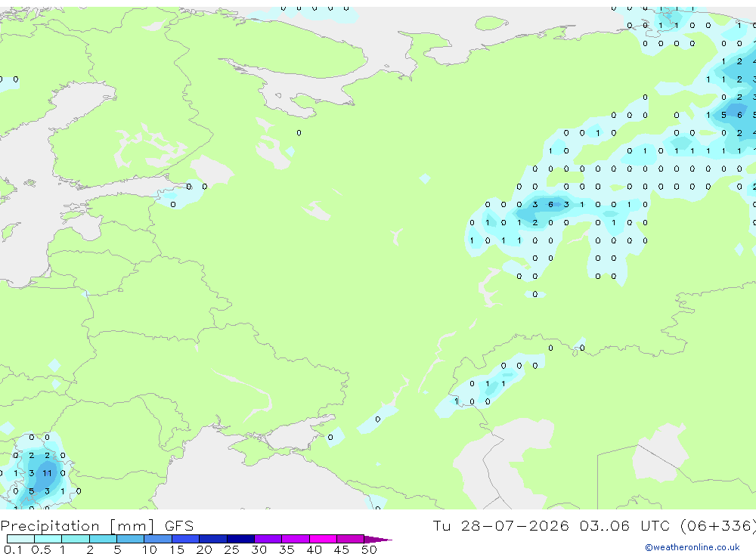Click the '50' legend scale label
The image size is (756, 554).
coord(369,549)
